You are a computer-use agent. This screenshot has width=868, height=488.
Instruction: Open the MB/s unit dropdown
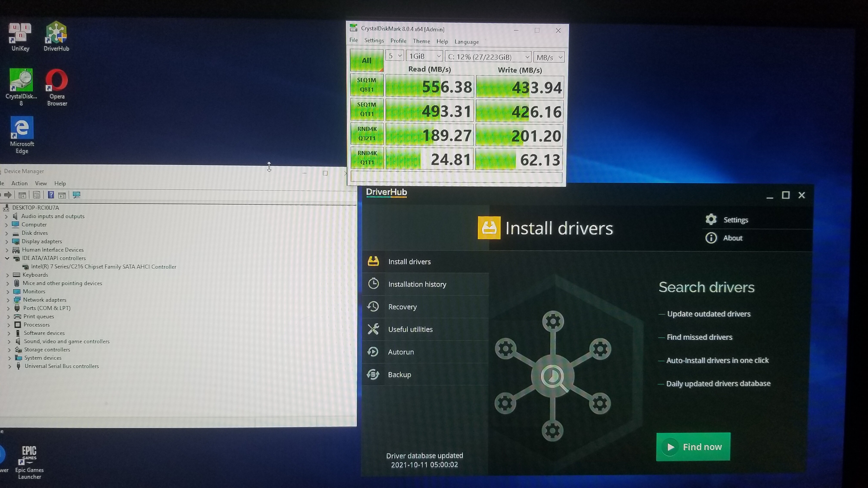pyautogui.click(x=549, y=57)
